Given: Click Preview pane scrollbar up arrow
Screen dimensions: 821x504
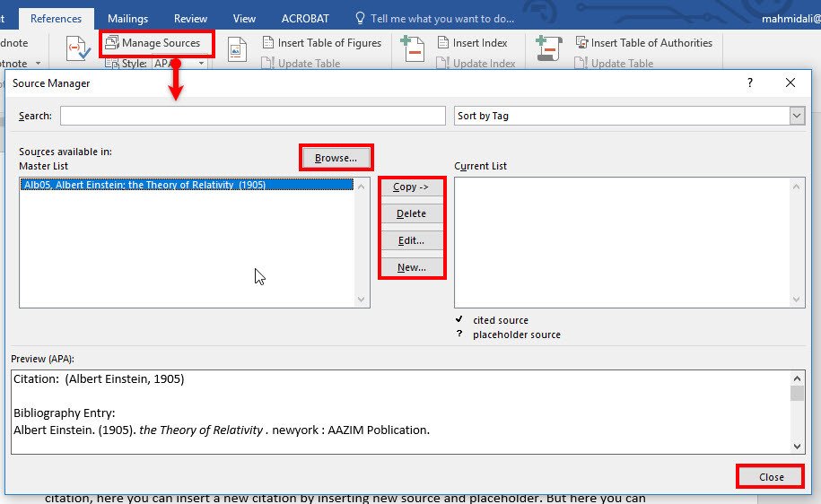Looking at the screenshot, I should 797,378.
